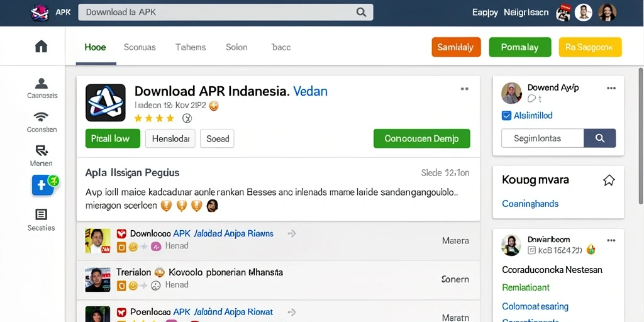Click the Marera label
This screenshot has width=644, height=322.
(455, 241)
